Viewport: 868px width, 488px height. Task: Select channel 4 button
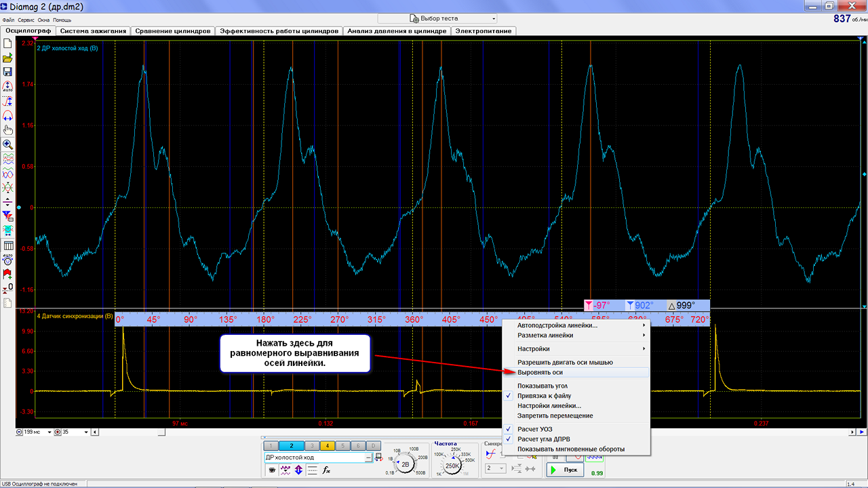(327, 445)
